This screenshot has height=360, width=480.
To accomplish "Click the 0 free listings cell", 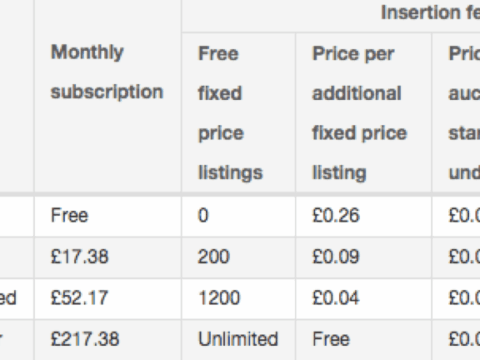I will tap(203, 215).
